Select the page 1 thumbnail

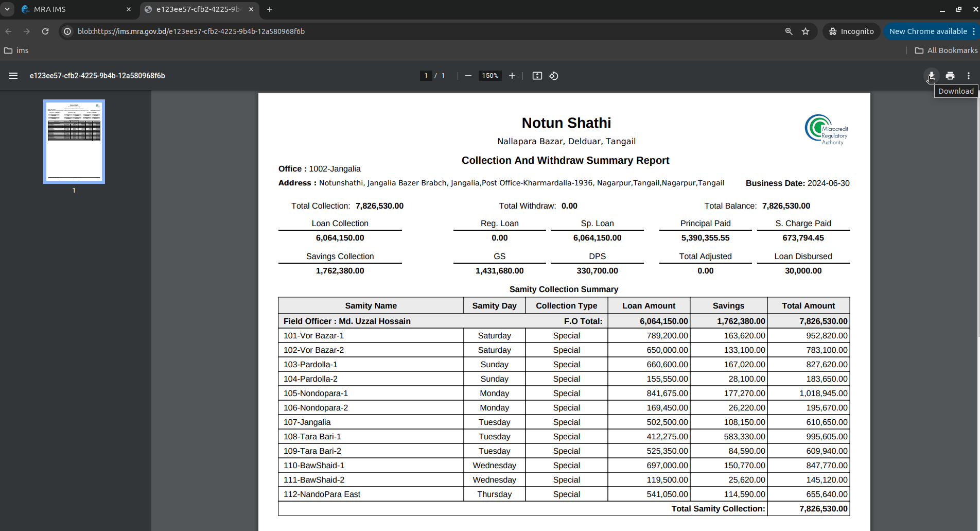pos(74,142)
